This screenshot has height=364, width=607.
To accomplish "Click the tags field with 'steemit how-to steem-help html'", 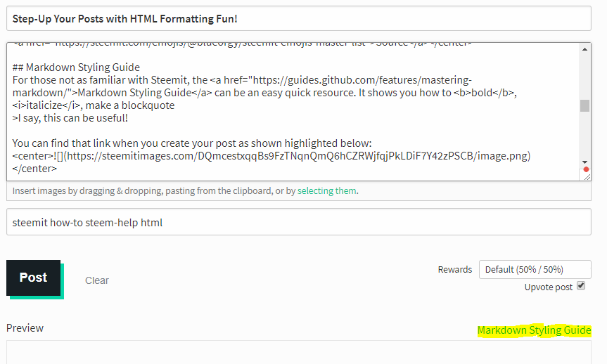I will coord(298,222).
